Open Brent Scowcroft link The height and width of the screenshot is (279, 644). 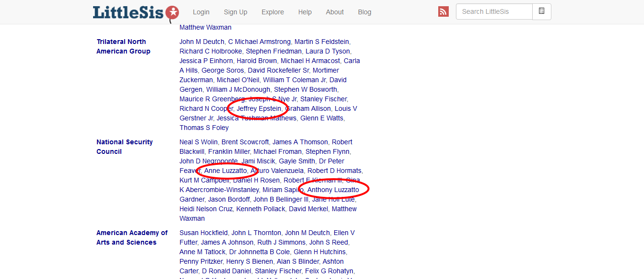tap(245, 142)
